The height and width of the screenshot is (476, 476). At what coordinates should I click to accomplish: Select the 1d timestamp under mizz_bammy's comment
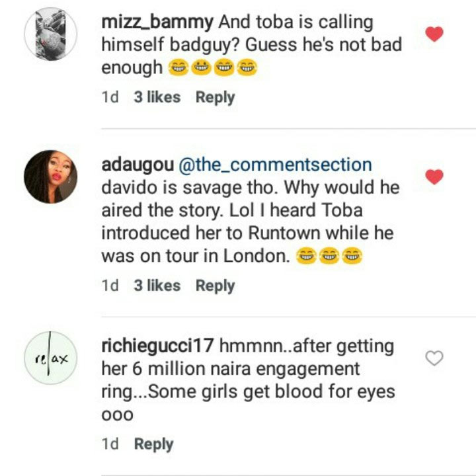click(x=110, y=97)
